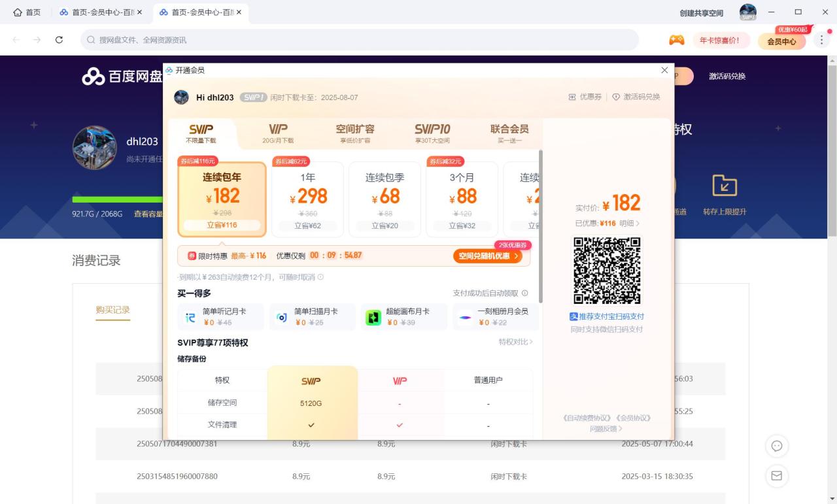
Task: Click 创建共享空间 in title bar
Action: [702, 13]
